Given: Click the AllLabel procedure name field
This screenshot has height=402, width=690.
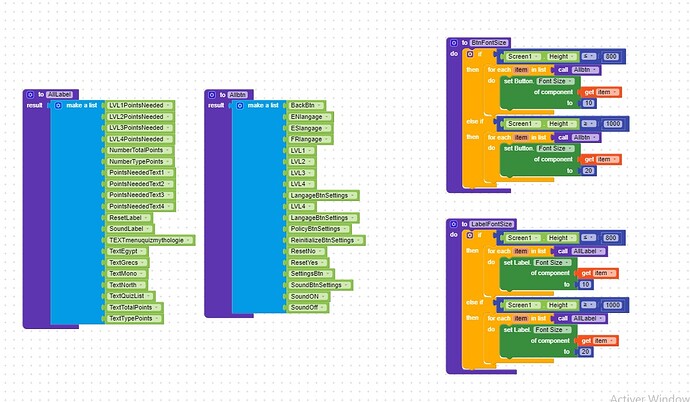Looking at the screenshot, I should coord(59,95).
